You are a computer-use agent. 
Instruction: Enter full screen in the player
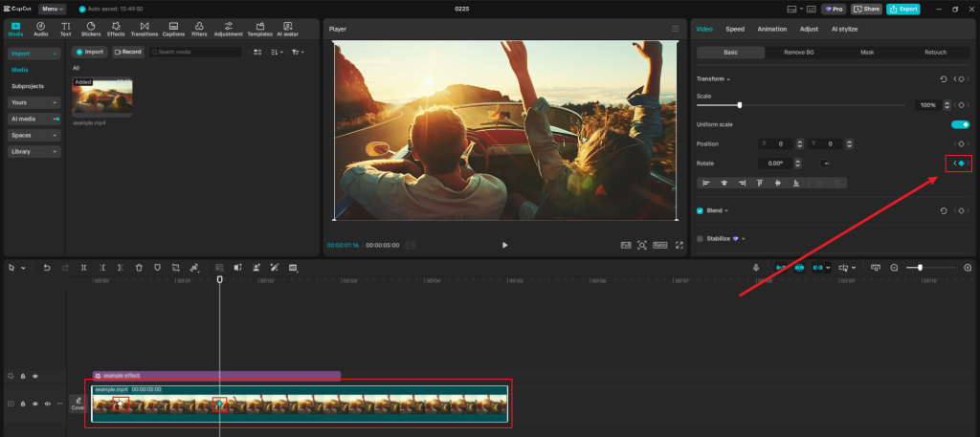tap(679, 246)
